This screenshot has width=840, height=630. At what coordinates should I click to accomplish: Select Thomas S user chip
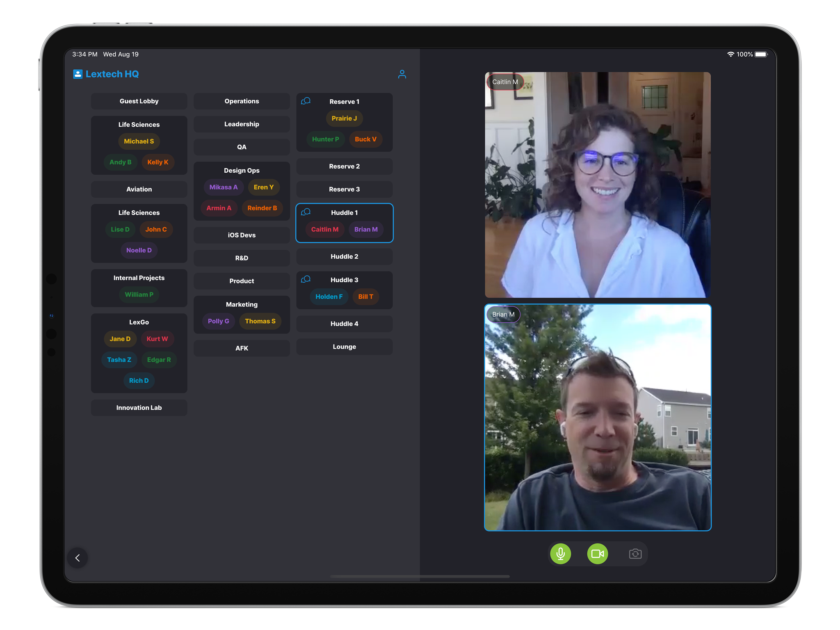coord(260,322)
